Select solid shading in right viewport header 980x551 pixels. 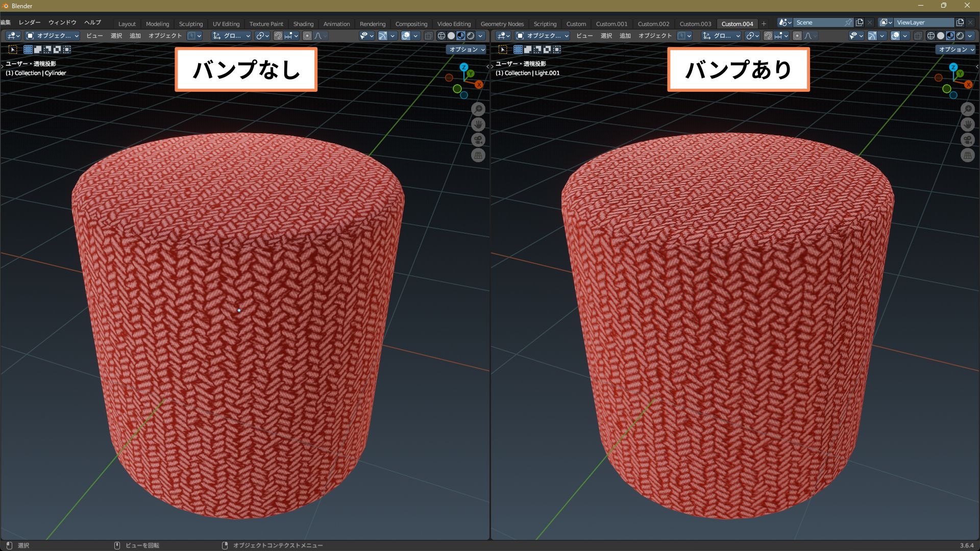click(x=941, y=36)
